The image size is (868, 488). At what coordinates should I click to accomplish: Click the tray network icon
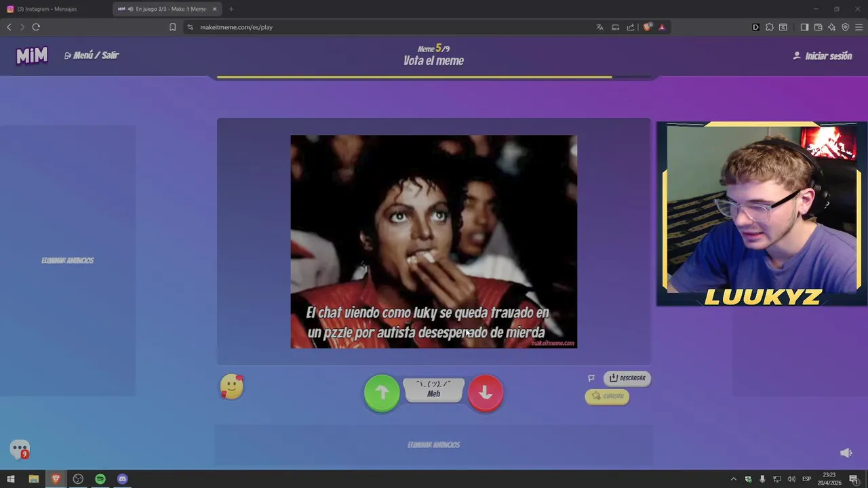(x=777, y=479)
